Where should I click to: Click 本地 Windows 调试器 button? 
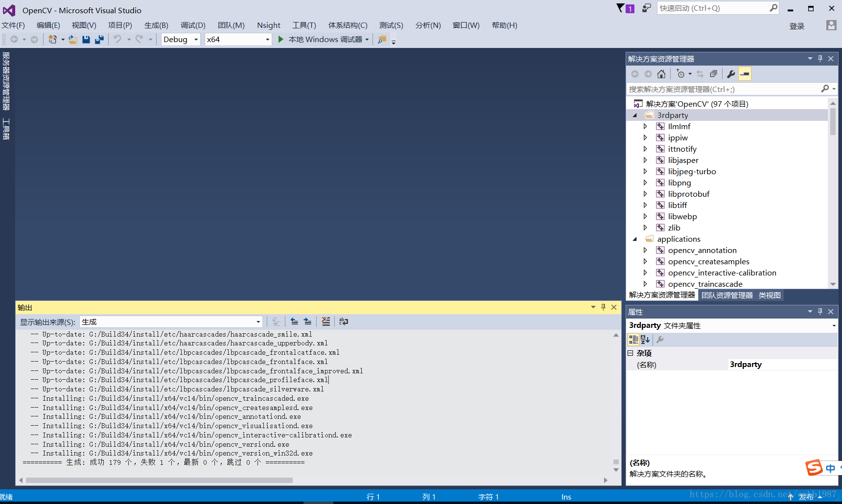pyautogui.click(x=324, y=39)
